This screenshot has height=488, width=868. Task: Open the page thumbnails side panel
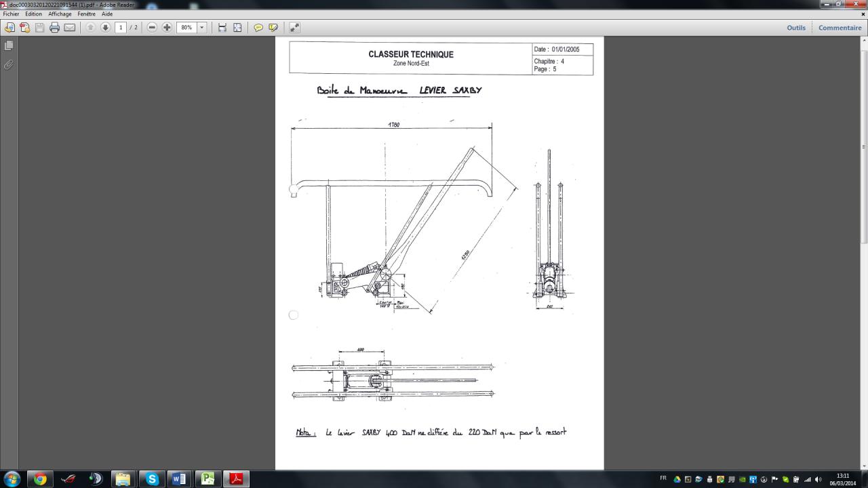[9, 45]
